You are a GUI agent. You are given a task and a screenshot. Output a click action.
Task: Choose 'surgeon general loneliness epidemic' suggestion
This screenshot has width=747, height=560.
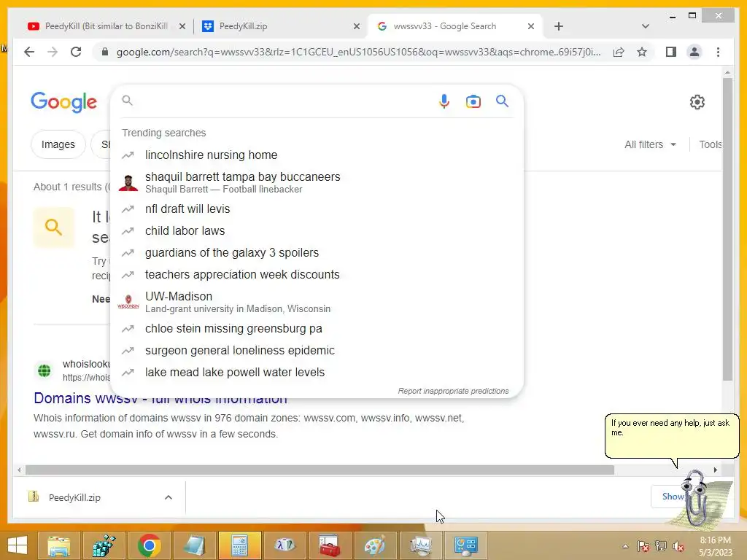point(317,350)
